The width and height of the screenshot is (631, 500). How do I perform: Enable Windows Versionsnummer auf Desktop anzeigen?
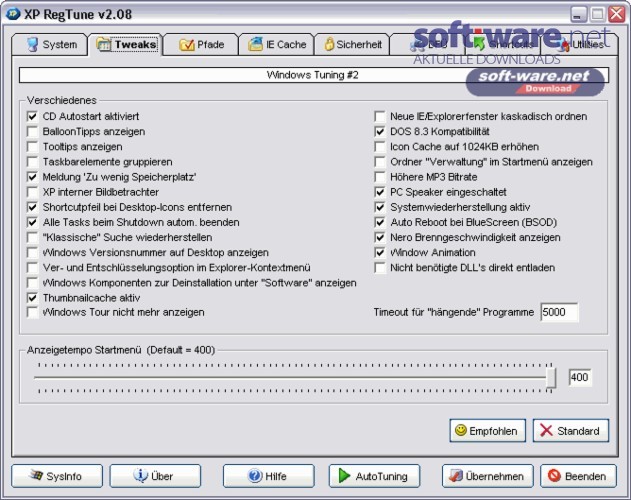pyautogui.click(x=32, y=252)
